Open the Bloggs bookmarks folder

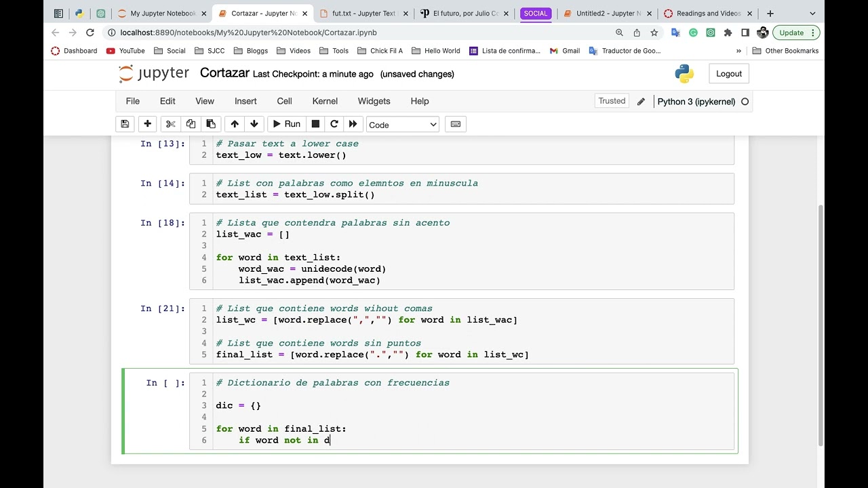coord(251,51)
